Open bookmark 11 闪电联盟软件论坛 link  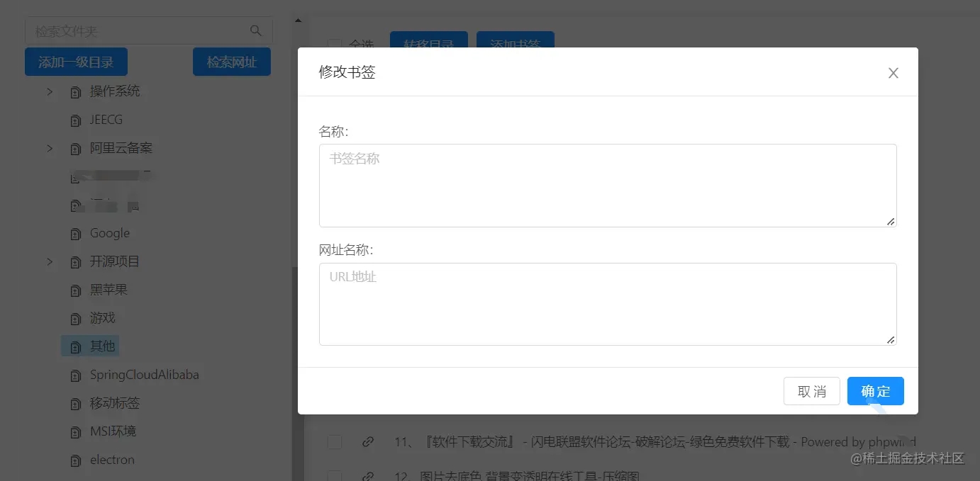(x=655, y=442)
